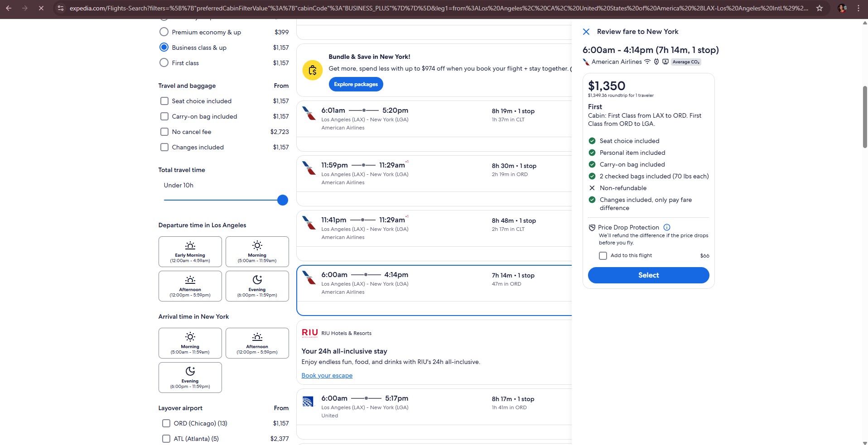Filter layovers by ATL (Atlanta)

click(x=166, y=439)
